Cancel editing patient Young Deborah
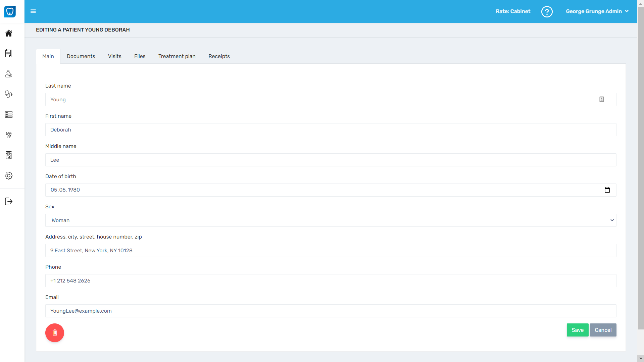644x362 pixels. (603, 330)
